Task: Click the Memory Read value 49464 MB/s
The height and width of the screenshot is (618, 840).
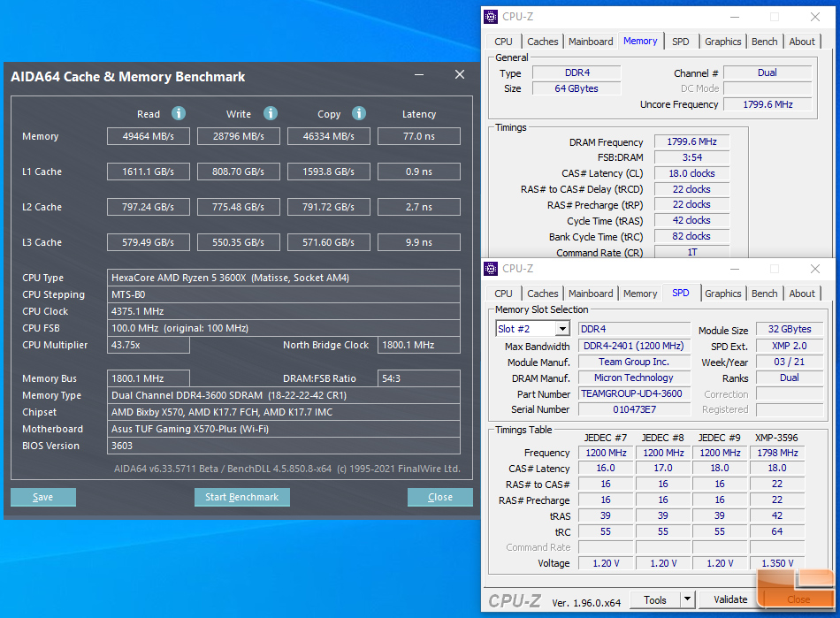Action: (x=149, y=136)
